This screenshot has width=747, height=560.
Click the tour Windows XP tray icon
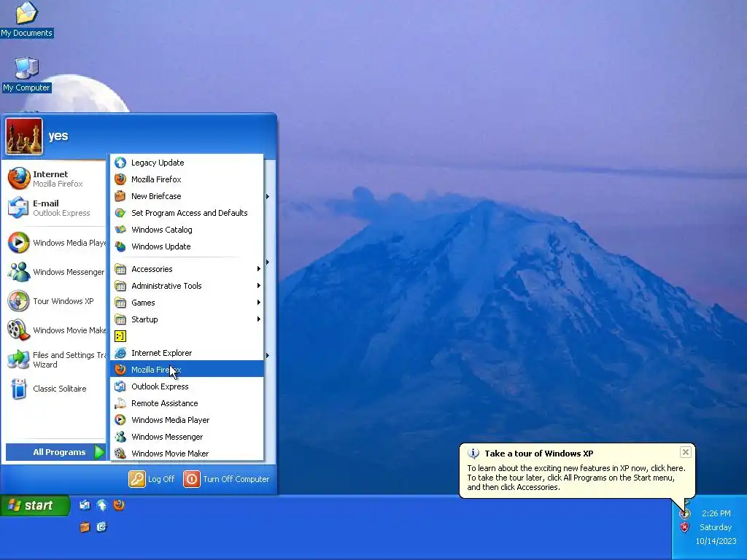(684, 513)
